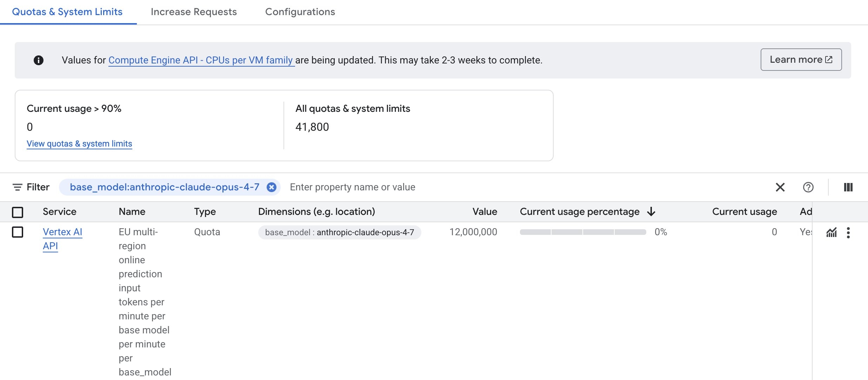The height and width of the screenshot is (380, 868).
Task: Open filter help question mark icon
Action: [x=808, y=187]
